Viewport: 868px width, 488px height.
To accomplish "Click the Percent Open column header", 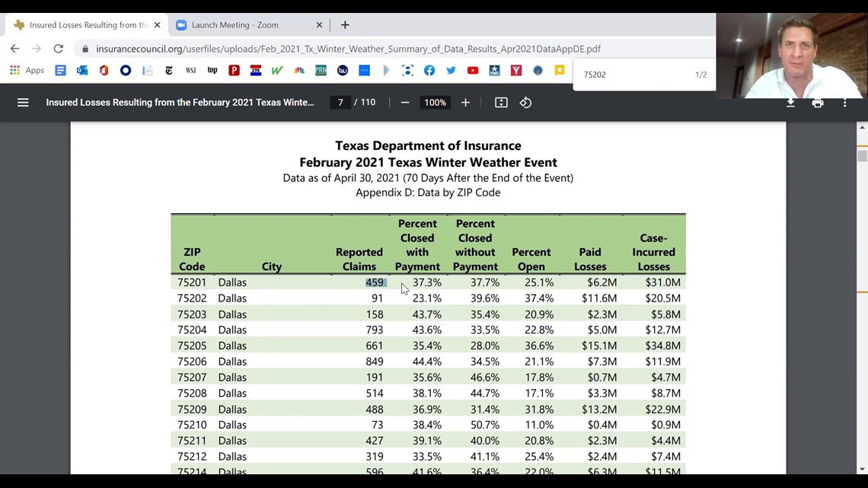I will [x=531, y=259].
